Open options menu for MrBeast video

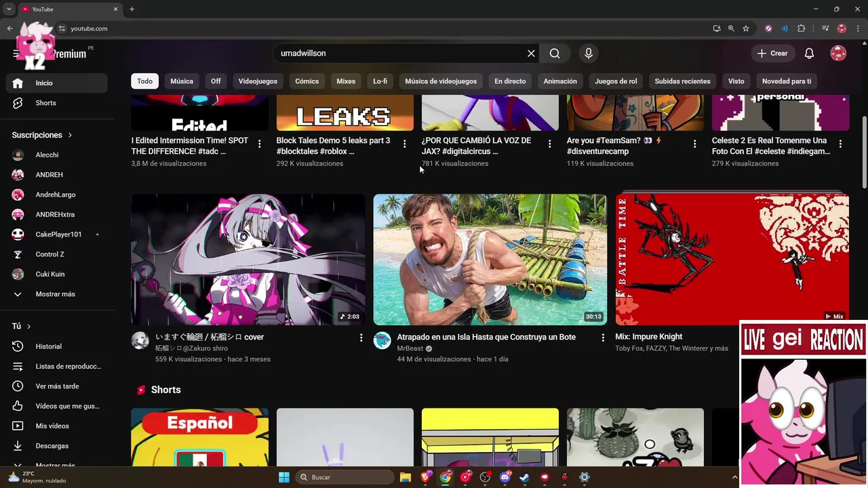pos(603,338)
